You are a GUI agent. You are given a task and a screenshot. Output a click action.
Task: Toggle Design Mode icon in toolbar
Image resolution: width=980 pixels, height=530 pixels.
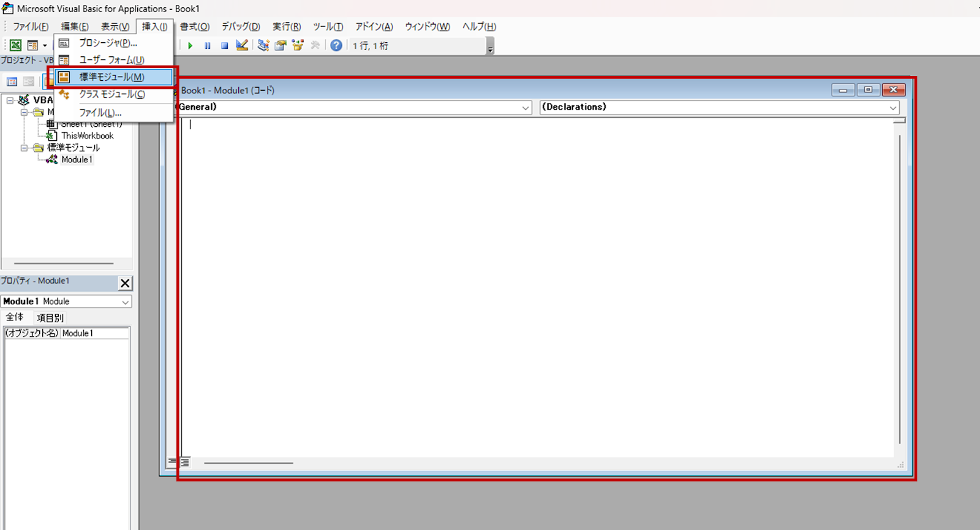point(242,45)
